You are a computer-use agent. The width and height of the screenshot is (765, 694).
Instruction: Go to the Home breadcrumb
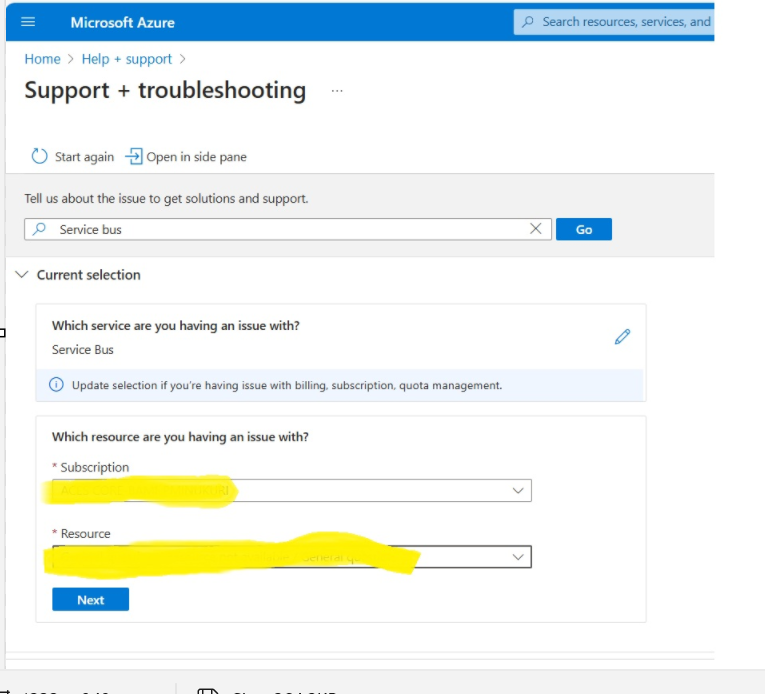42,59
